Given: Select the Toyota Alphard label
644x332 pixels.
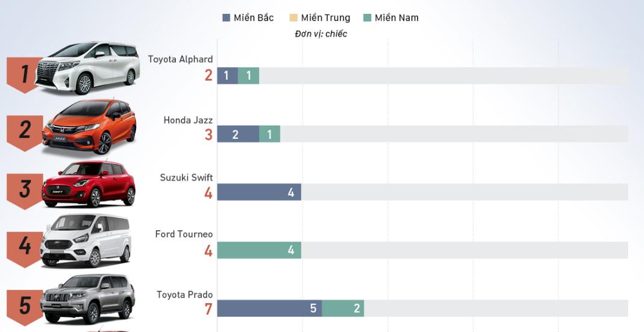Looking at the screenshot, I should [180, 59].
